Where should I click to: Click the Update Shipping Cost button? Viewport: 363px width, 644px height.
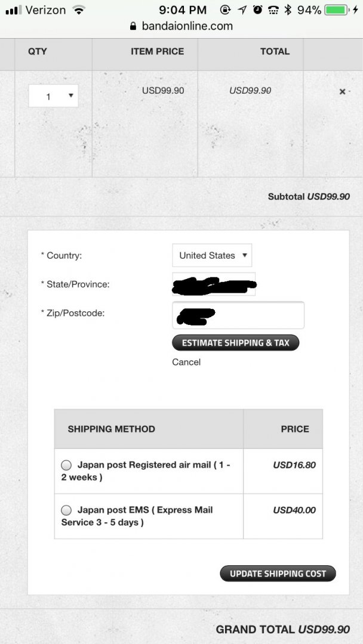(278, 574)
